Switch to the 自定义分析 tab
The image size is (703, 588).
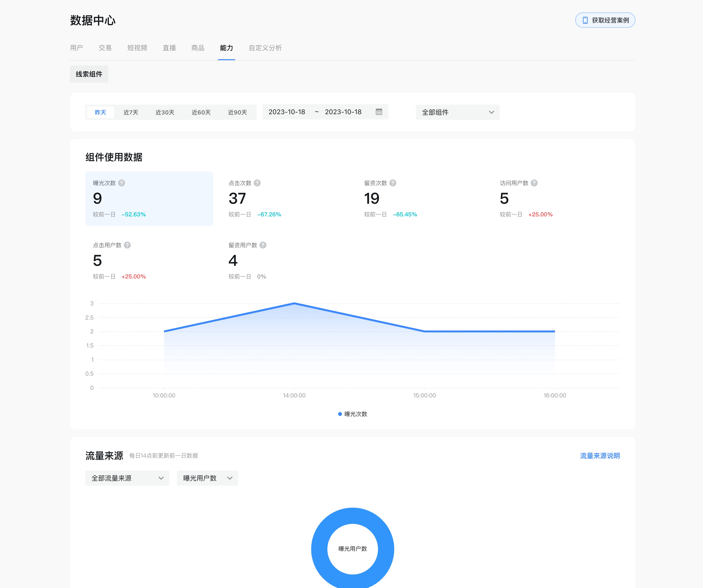click(265, 48)
